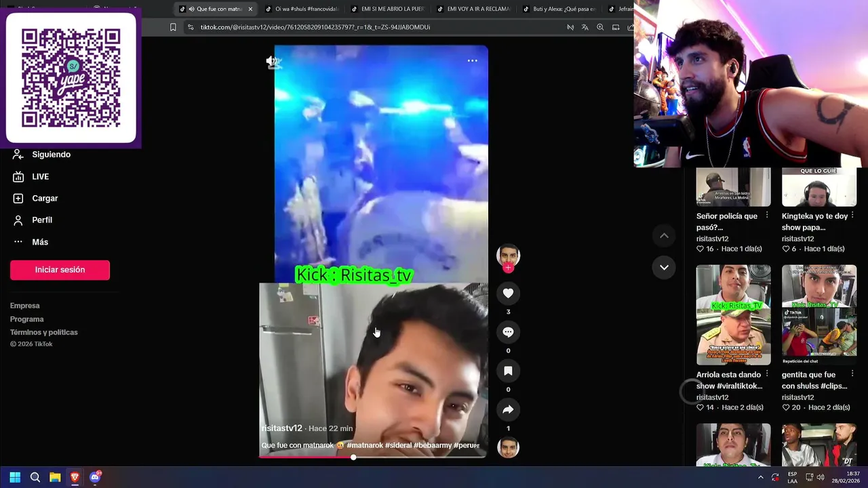Viewport: 868px width, 488px height.
Task: Switch to 'EMI VOY A IR A RECLAMA' tab
Action: point(473,9)
